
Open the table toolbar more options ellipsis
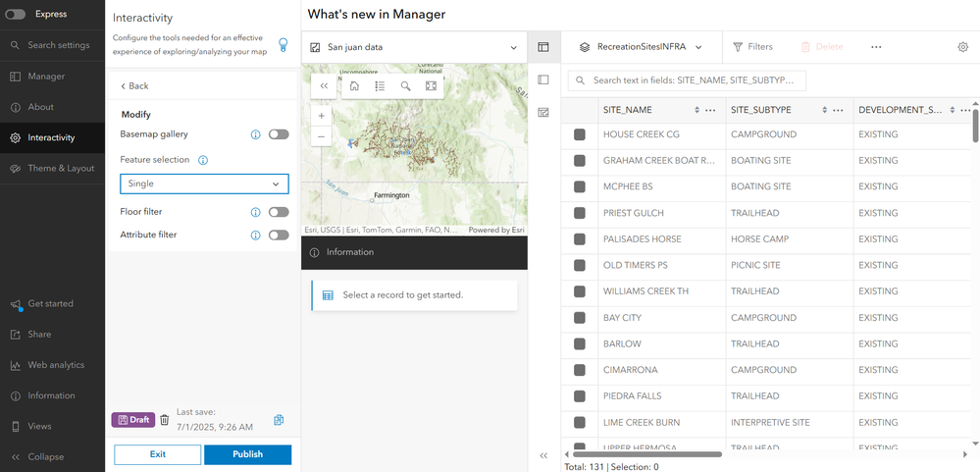[x=876, y=47]
